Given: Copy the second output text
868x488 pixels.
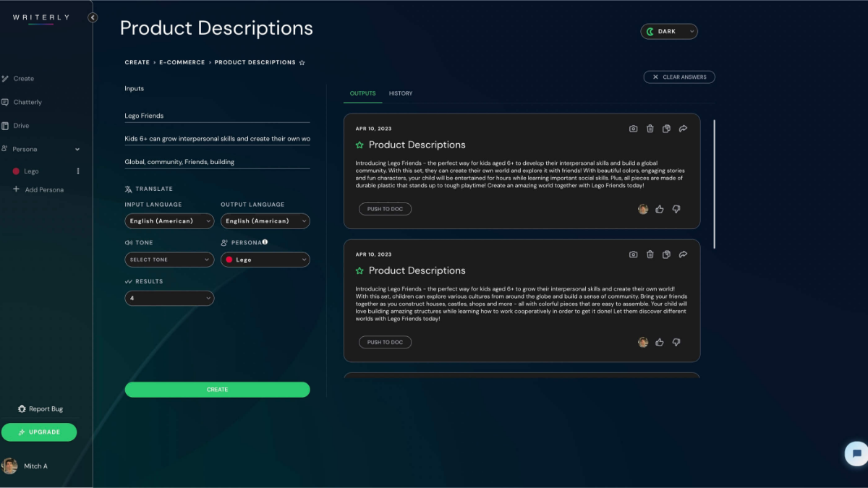Looking at the screenshot, I should click(x=666, y=254).
